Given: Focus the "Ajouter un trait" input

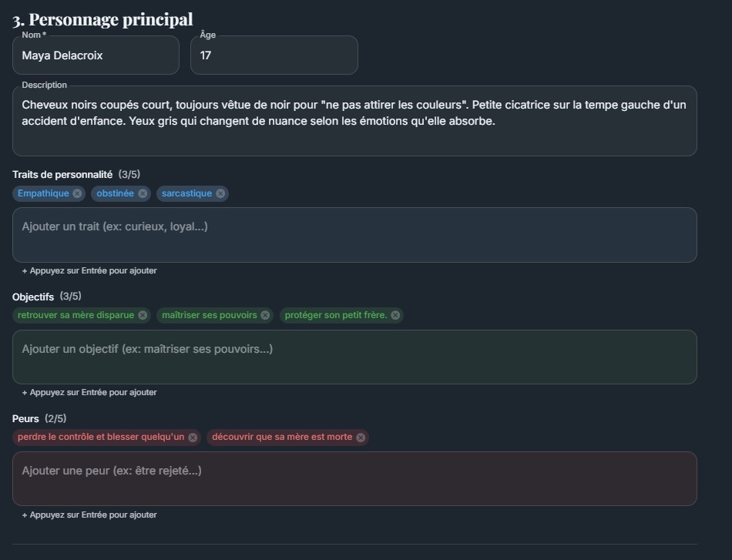Looking at the screenshot, I should coord(354,234).
